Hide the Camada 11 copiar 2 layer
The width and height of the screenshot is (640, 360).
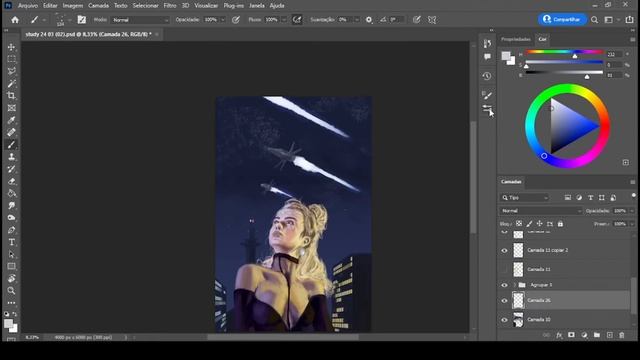504,251
